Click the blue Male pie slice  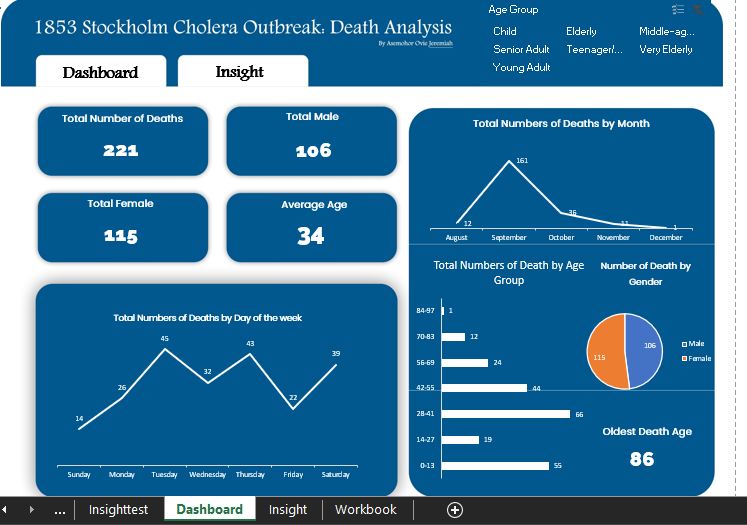[x=644, y=350]
